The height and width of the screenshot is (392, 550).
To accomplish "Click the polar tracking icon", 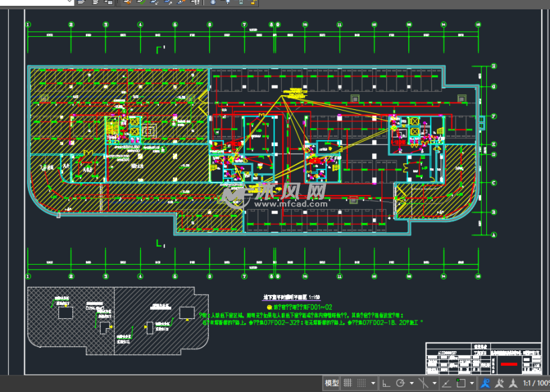I will coord(400,383).
